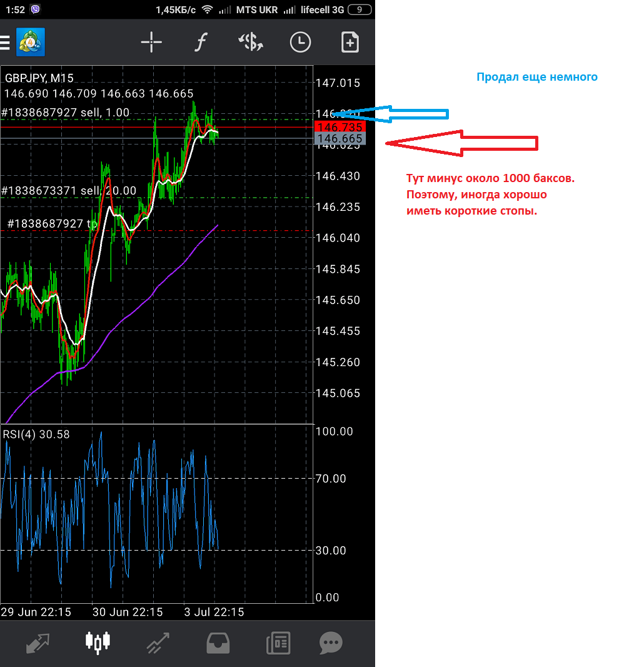This screenshot has width=644, height=667.
Task: Tap the GBPJPY, M15 chart title
Action: click(x=39, y=78)
